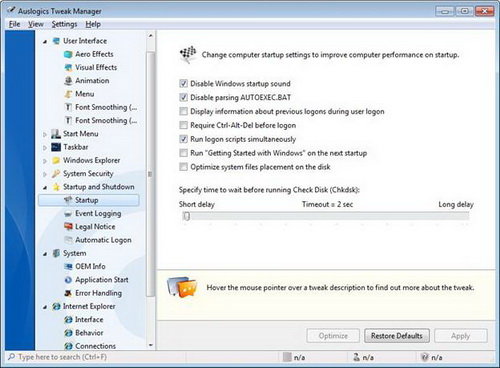Click the 'Long delay' label
The width and height of the screenshot is (500, 368).
456,204
